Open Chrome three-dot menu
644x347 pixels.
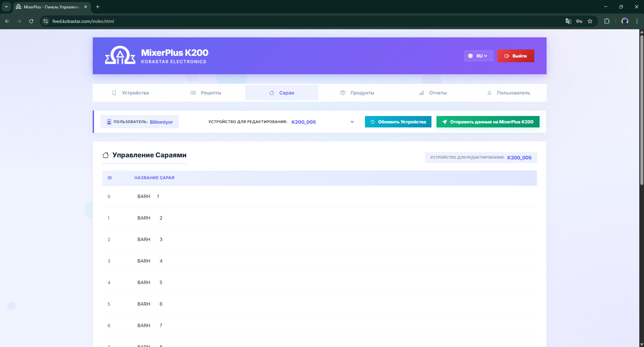(637, 21)
